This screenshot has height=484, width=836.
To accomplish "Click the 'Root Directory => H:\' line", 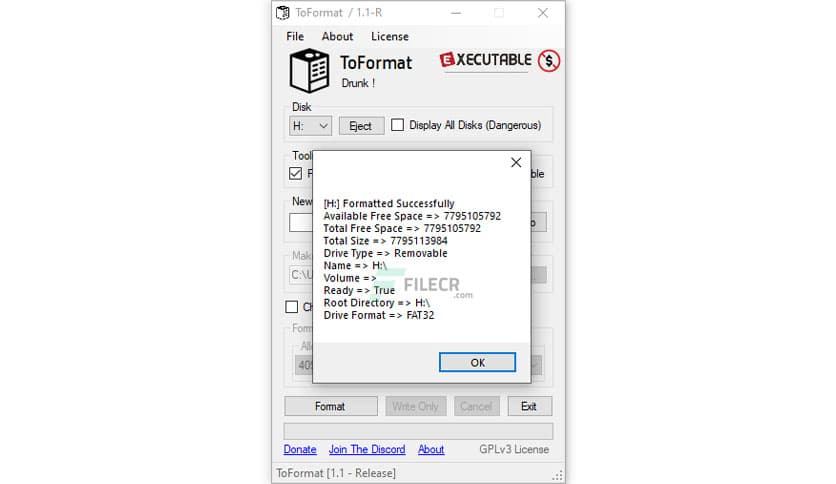I will (x=376, y=303).
